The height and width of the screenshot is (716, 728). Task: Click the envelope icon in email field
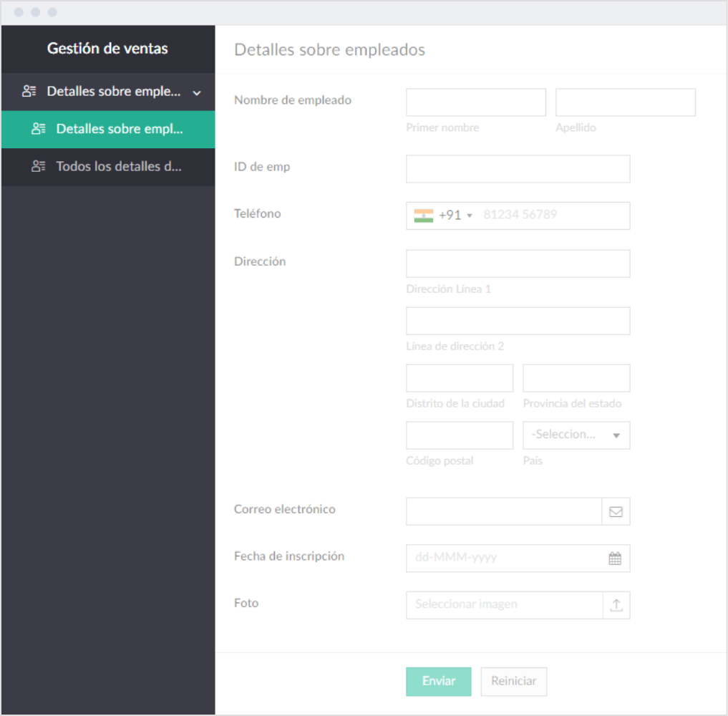click(x=616, y=512)
